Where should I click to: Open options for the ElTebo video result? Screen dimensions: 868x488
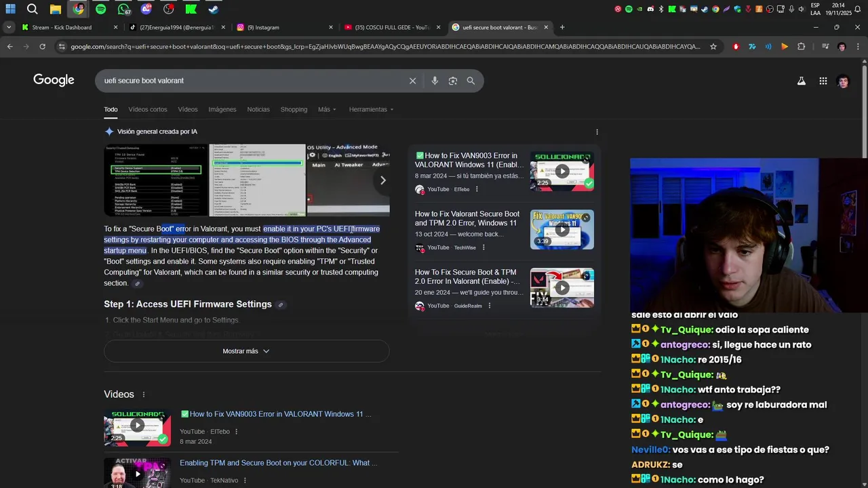point(477,189)
